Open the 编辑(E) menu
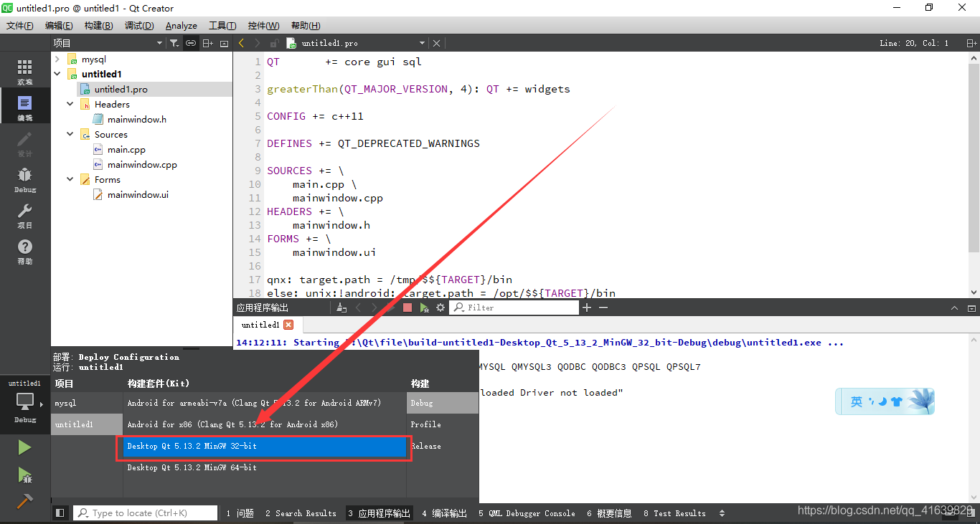Image resolution: width=980 pixels, height=524 pixels. click(59, 25)
